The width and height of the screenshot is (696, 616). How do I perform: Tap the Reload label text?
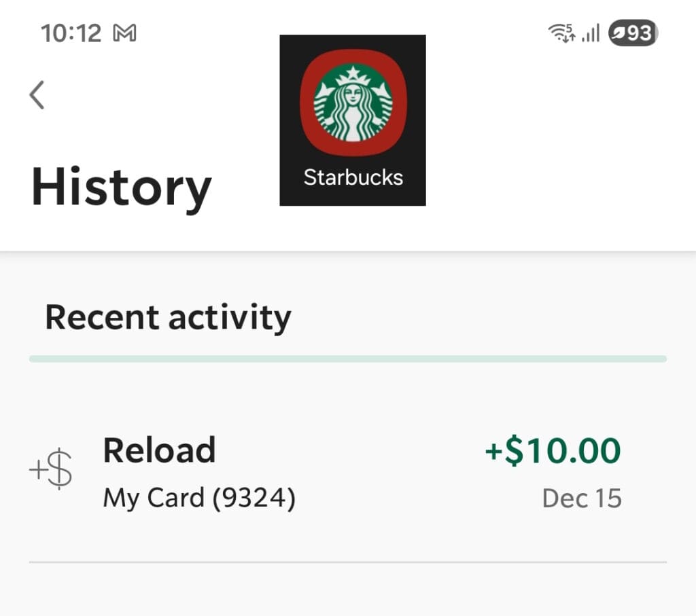[159, 448]
